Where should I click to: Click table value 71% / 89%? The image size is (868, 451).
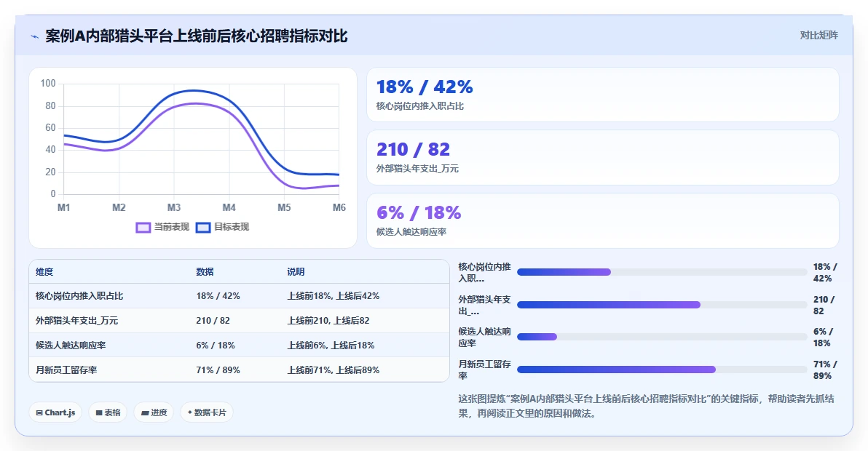click(x=218, y=370)
